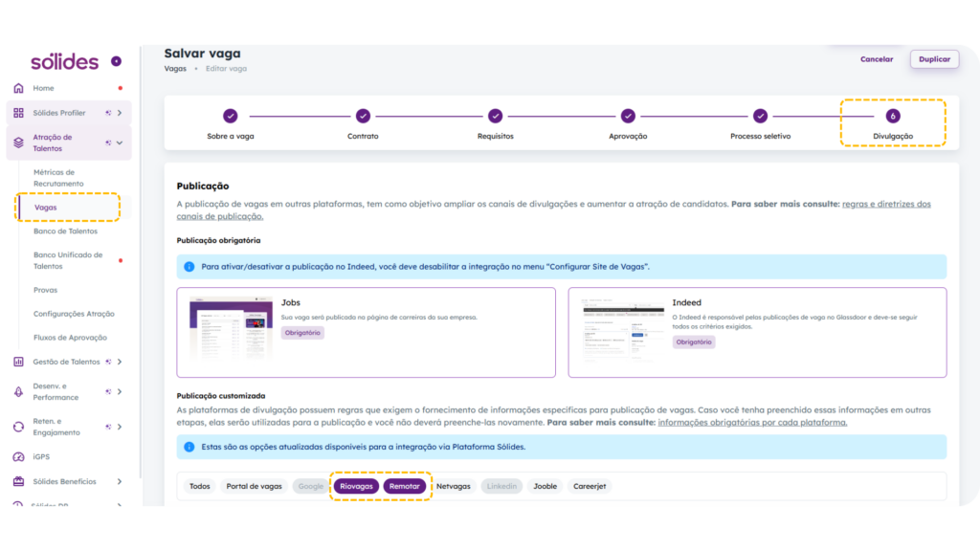Enable the Netvagas platform filter chip
980x551 pixels.
pyautogui.click(x=453, y=486)
